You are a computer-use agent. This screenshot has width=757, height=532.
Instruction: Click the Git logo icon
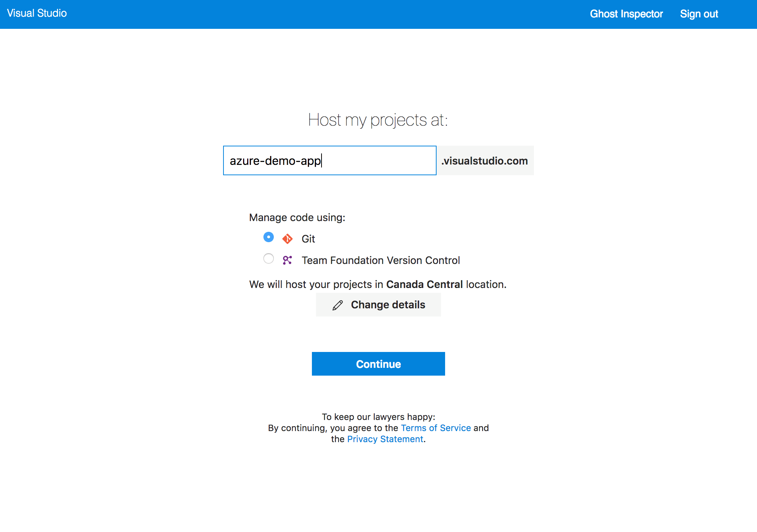tap(287, 239)
